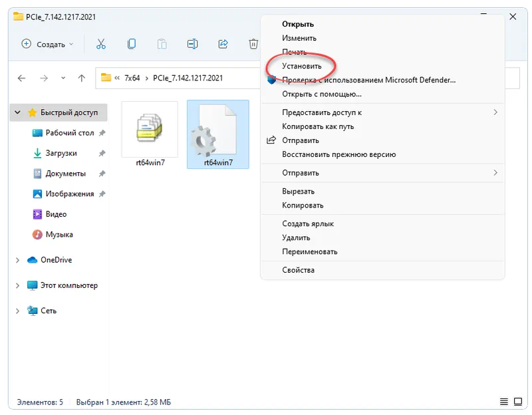
Task: Open Документы folder in sidebar
Action: coord(65,174)
